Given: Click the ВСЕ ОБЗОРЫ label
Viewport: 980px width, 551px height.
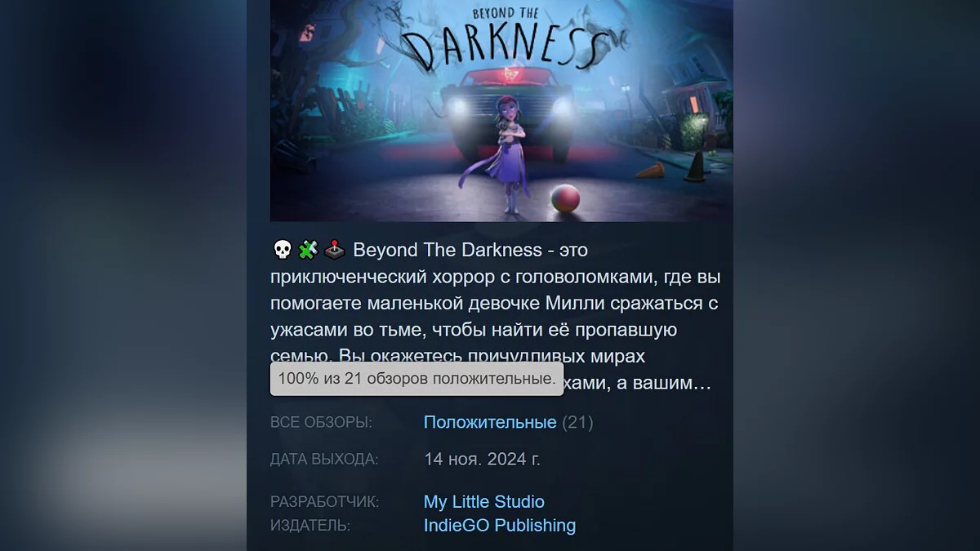Looking at the screenshot, I should tap(321, 423).
